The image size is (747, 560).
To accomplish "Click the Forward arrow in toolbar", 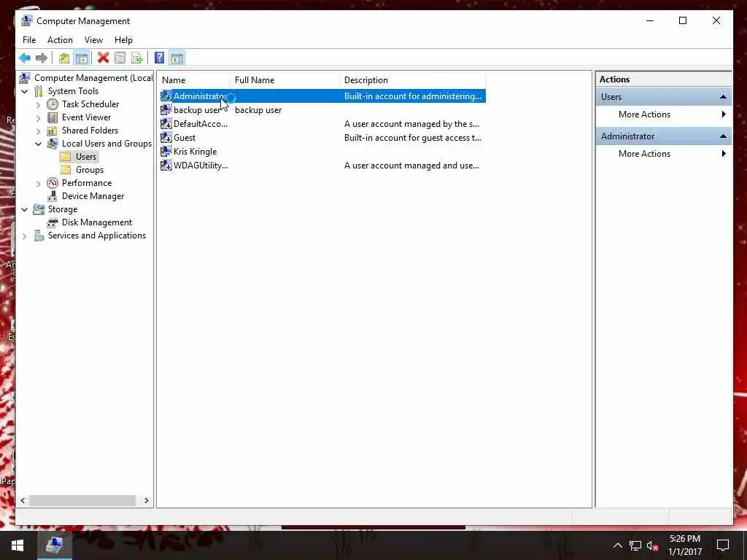I will (42, 58).
